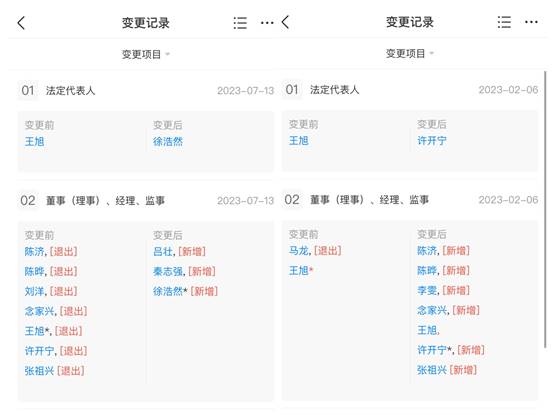
Task: Open 马龙 exited member link
Action: 298,251
